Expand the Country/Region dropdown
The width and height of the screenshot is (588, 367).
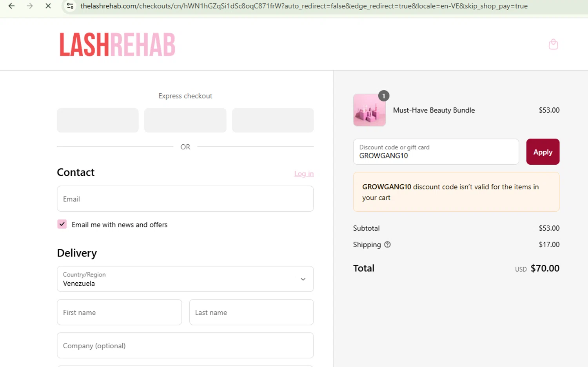pyautogui.click(x=185, y=279)
